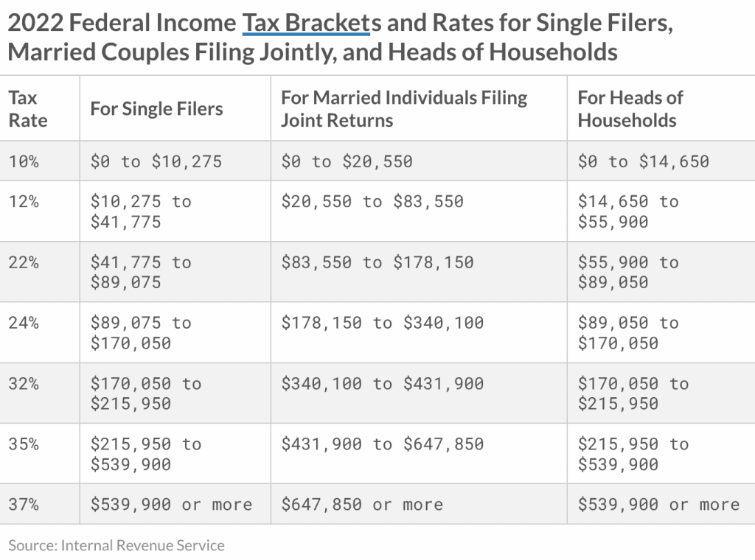Click the 37% tax rate cell
755x560 pixels.
point(24,505)
